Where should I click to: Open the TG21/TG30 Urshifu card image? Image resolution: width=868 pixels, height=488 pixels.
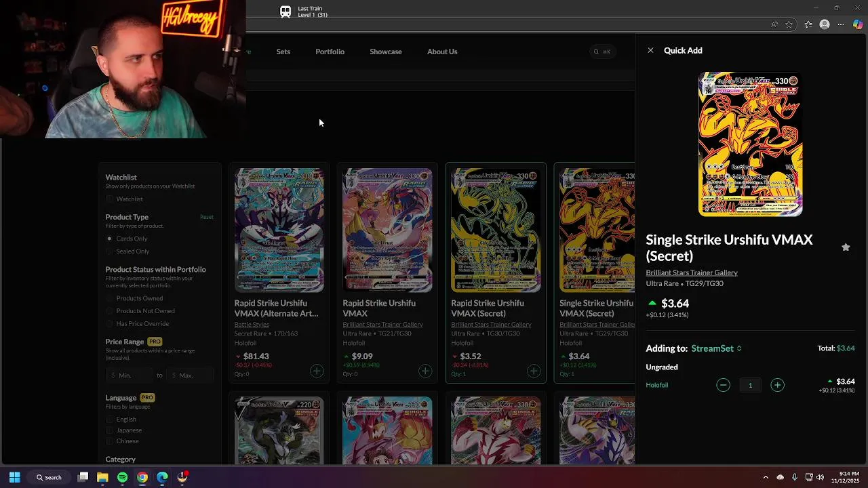pyautogui.click(x=387, y=230)
